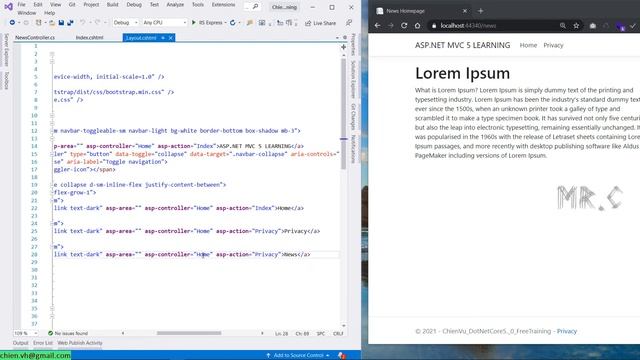Screen dimensions: 640x360
Task: Click the vertical scrollbar thumb in editor
Action: 344,113
